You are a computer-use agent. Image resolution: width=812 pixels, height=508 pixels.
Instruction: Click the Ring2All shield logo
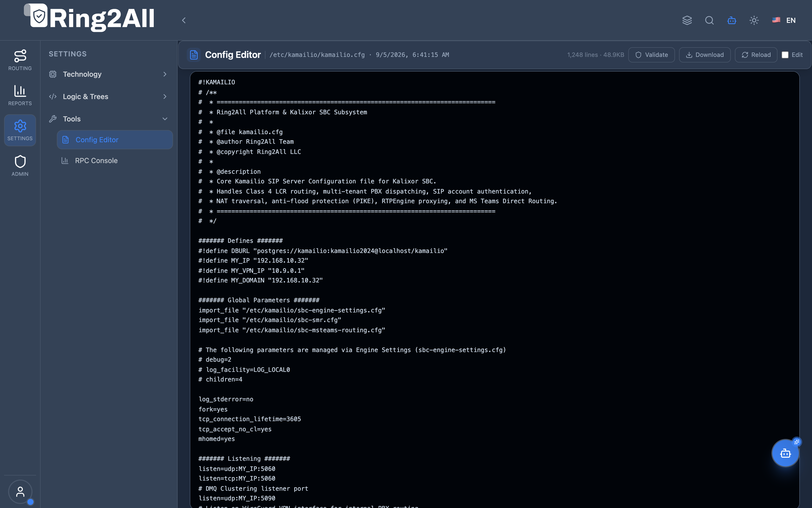click(x=39, y=16)
